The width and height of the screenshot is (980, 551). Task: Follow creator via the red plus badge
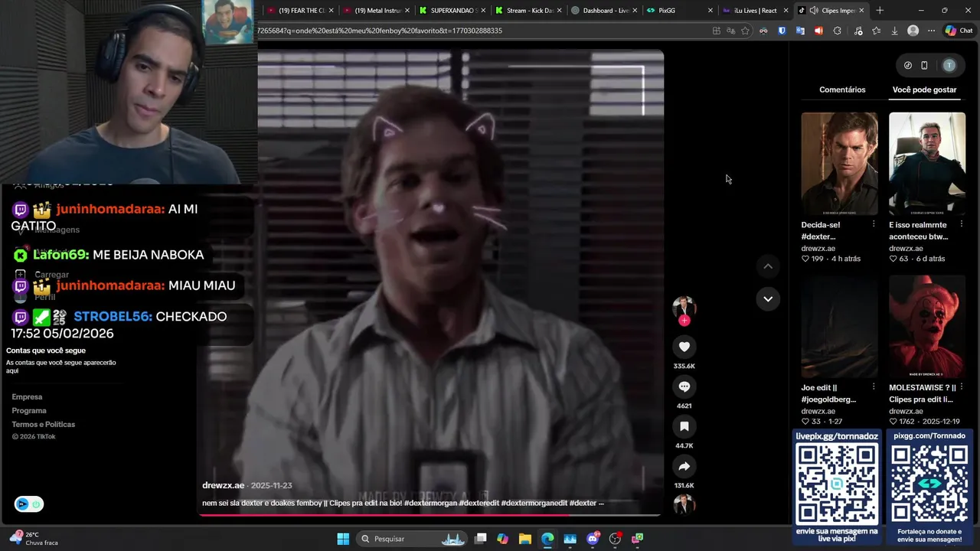(x=684, y=321)
